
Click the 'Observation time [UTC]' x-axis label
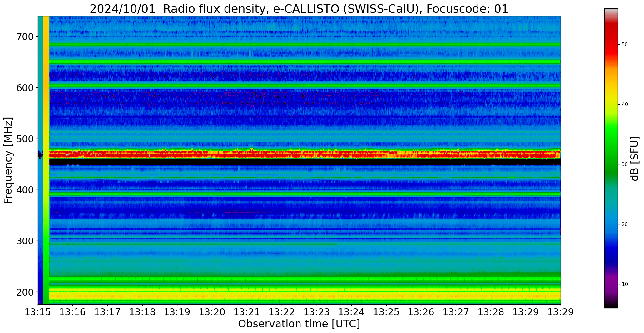(299, 324)
